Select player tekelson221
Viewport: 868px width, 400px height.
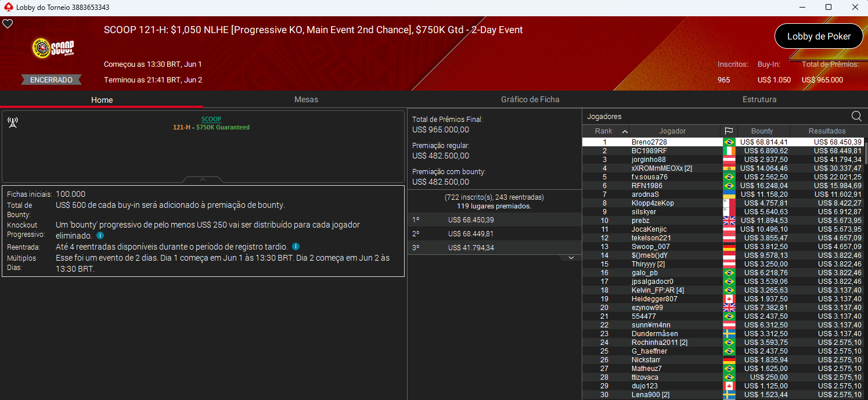pyautogui.click(x=651, y=238)
